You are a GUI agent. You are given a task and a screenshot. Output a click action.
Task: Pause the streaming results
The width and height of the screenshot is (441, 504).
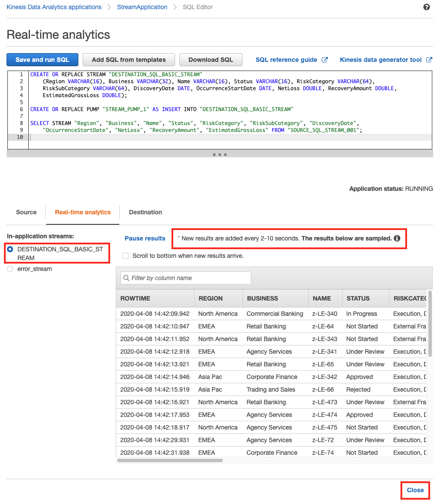point(145,238)
